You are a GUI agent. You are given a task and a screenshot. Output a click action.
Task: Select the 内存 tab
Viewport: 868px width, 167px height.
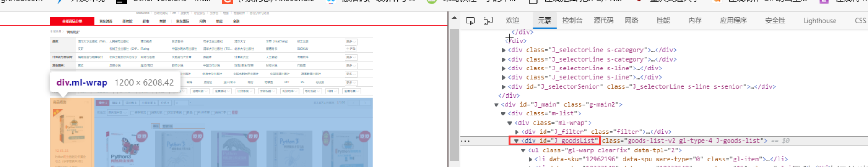coord(695,21)
